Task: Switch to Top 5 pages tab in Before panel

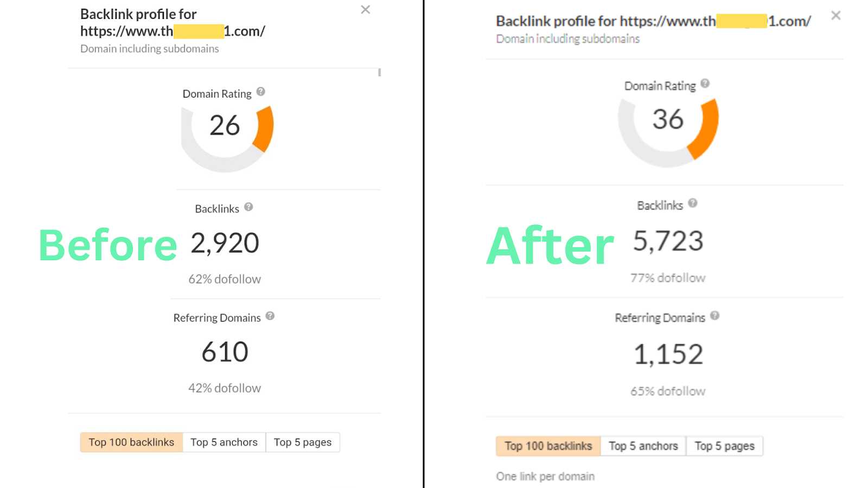Action: [x=303, y=442]
